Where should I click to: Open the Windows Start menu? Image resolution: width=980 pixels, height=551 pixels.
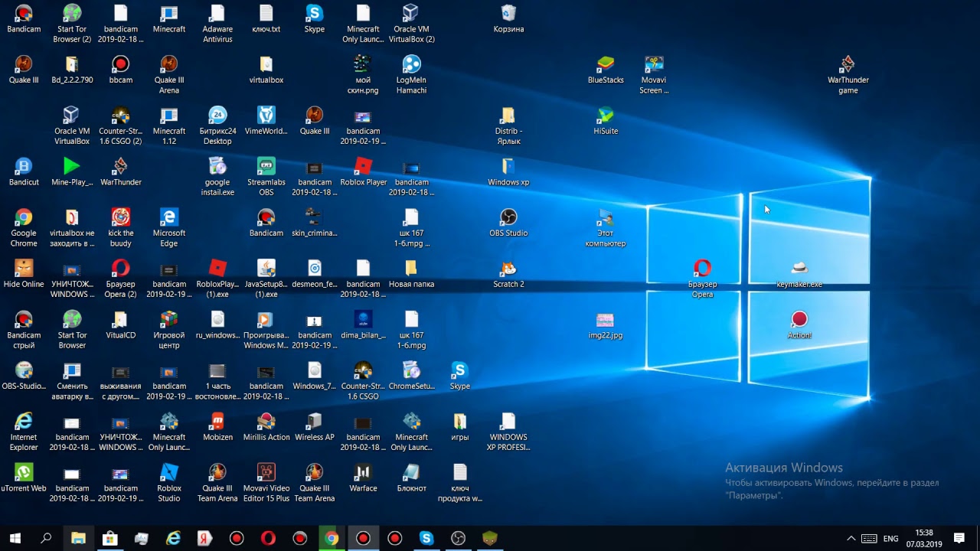coord(15,538)
